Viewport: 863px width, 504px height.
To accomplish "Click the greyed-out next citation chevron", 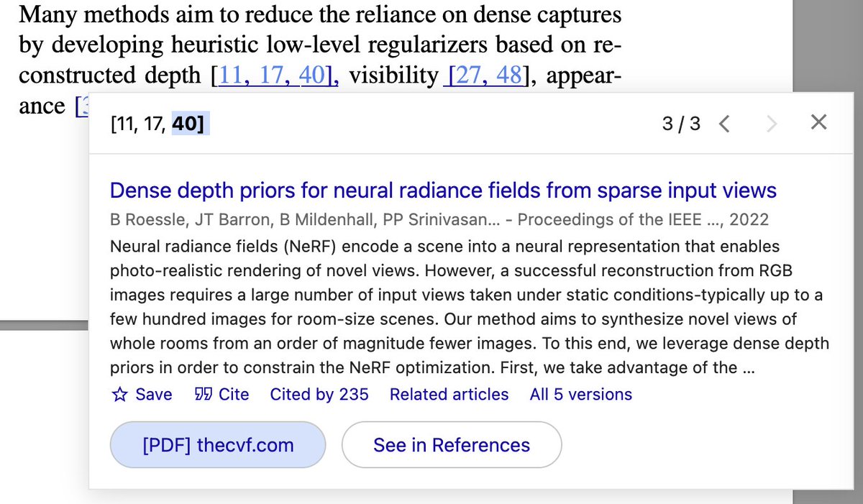I will (772, 124).
